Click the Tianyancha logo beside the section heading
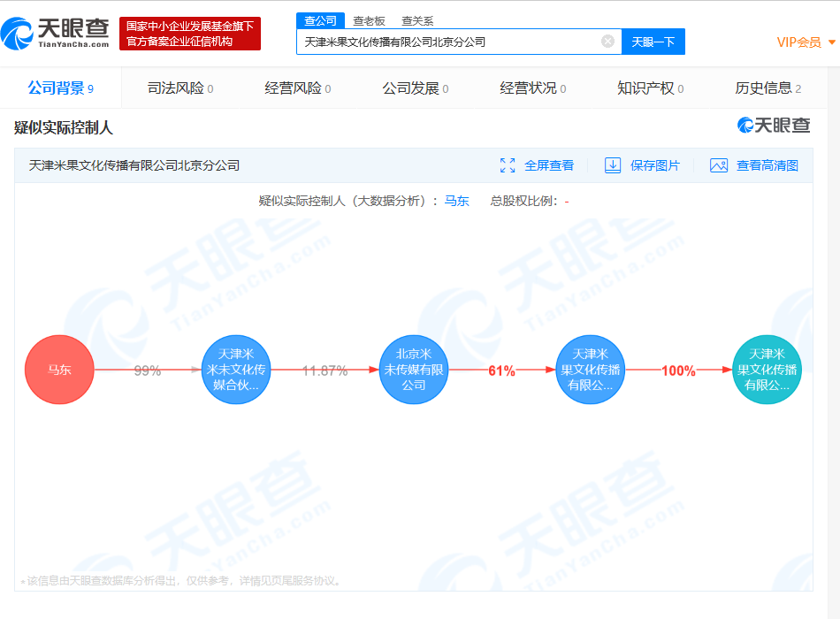Viewport: 840px width, 619px height. tap(774, 126)
